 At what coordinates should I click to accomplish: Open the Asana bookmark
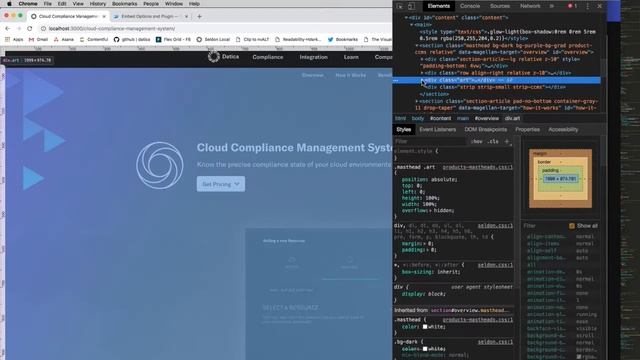[x=64, y=40]
